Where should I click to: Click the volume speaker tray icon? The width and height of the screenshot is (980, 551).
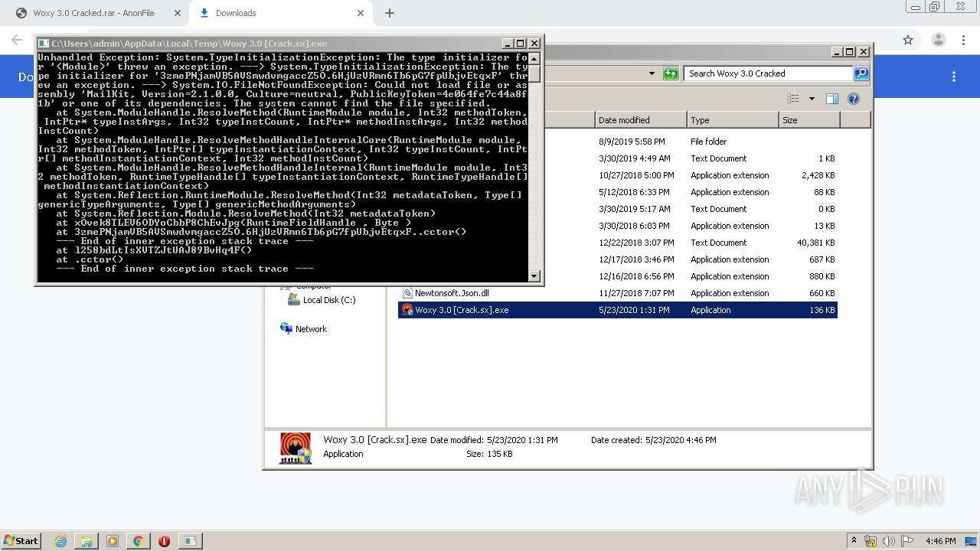[x=889, y=540]
